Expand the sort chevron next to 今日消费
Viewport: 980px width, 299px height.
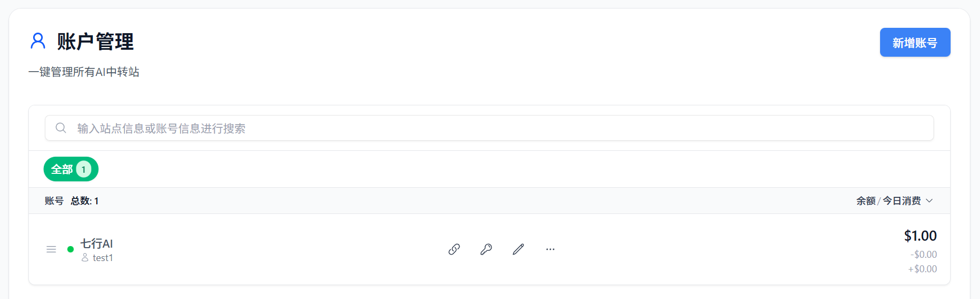pos(929,201)
